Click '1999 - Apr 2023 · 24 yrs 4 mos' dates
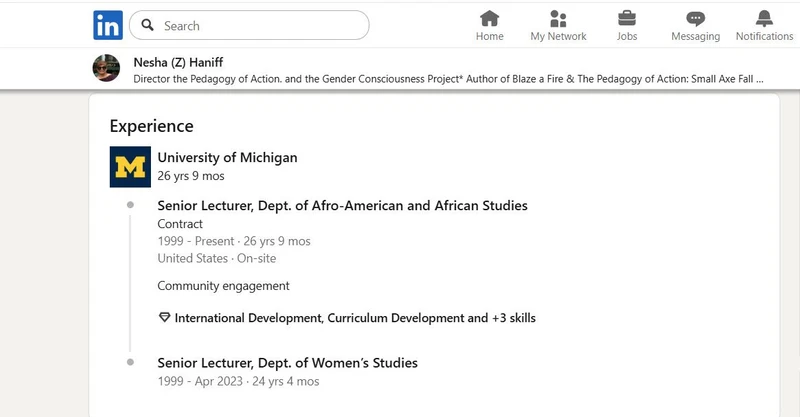This screenshot has height=417, width=800. 238,381
